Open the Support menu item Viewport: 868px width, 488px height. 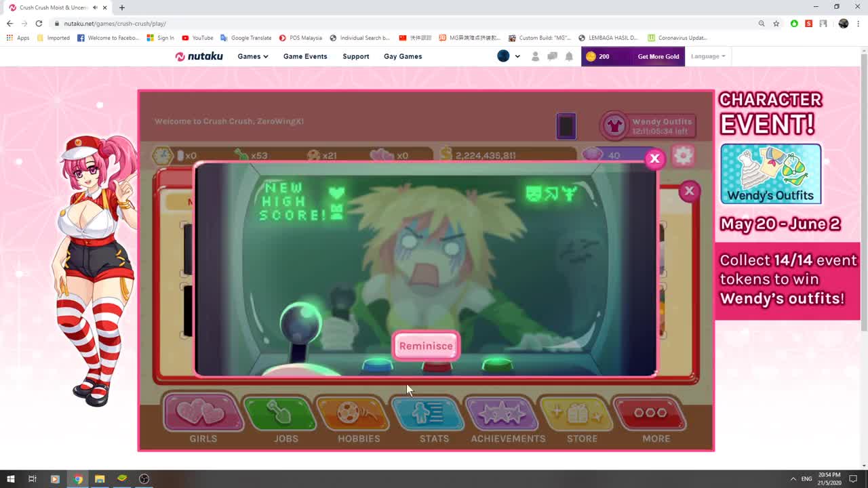[x=356, y=56]
